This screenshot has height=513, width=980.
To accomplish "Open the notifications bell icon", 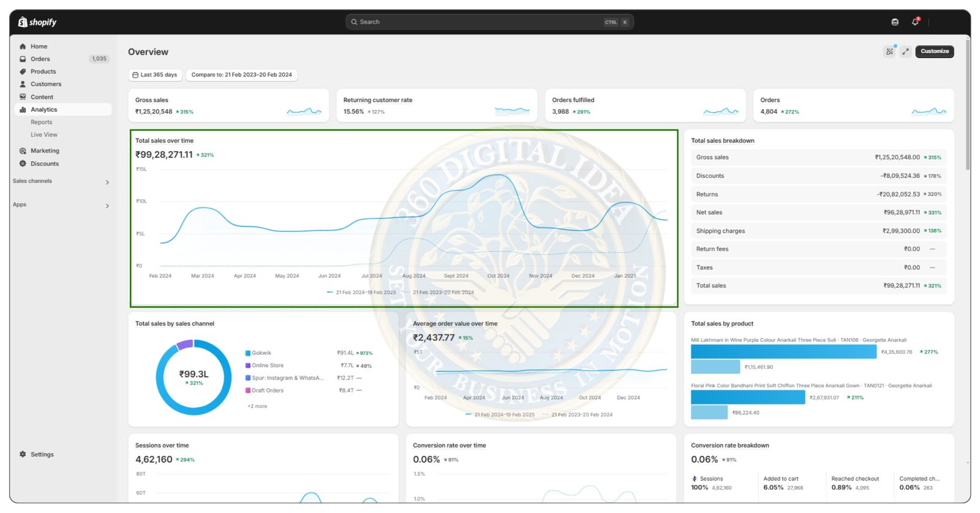I will [915, 21].
